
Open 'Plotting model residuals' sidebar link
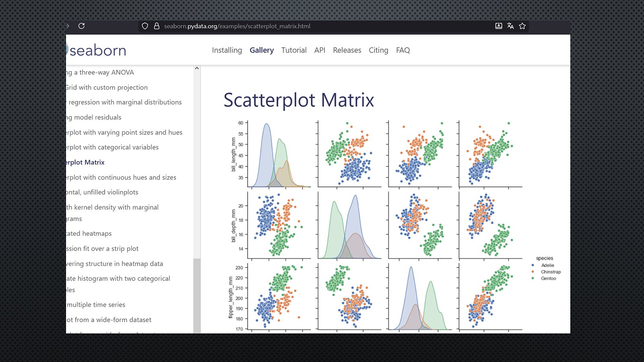click(94, 117)
